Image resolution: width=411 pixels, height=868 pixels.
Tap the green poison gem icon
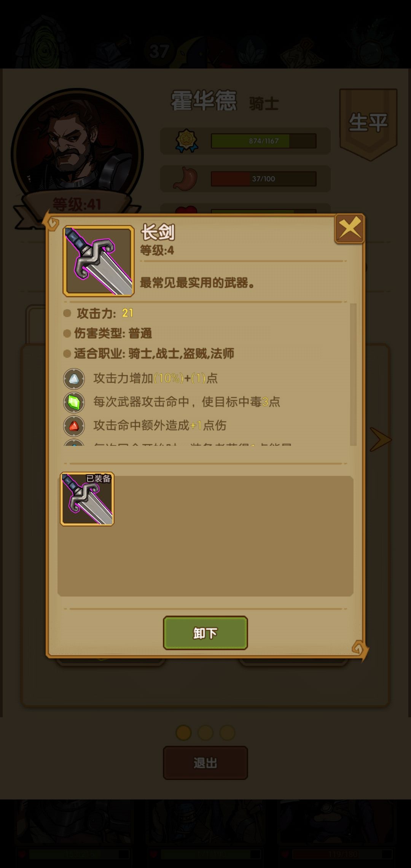(x=74, y=402)
